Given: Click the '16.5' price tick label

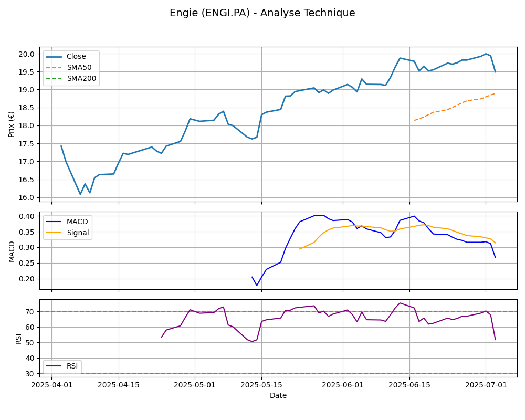Looking at the screenshot, I should [x=27, y=180].
